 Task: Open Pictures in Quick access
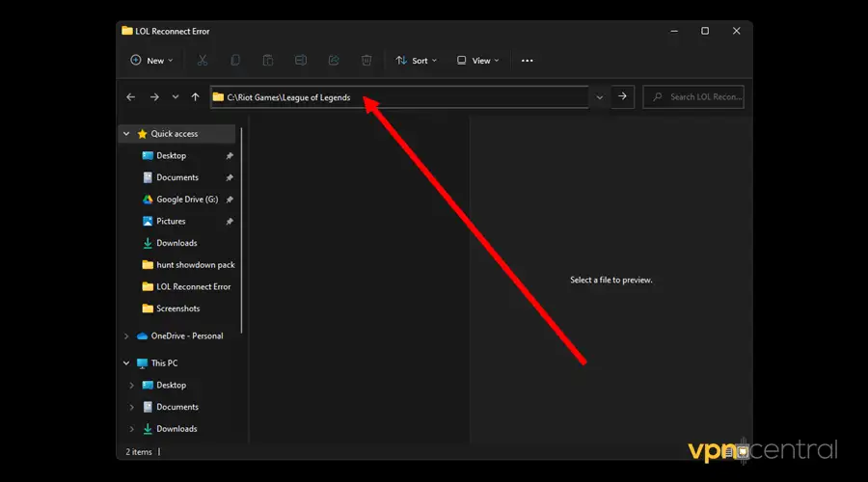pos(171,221)
